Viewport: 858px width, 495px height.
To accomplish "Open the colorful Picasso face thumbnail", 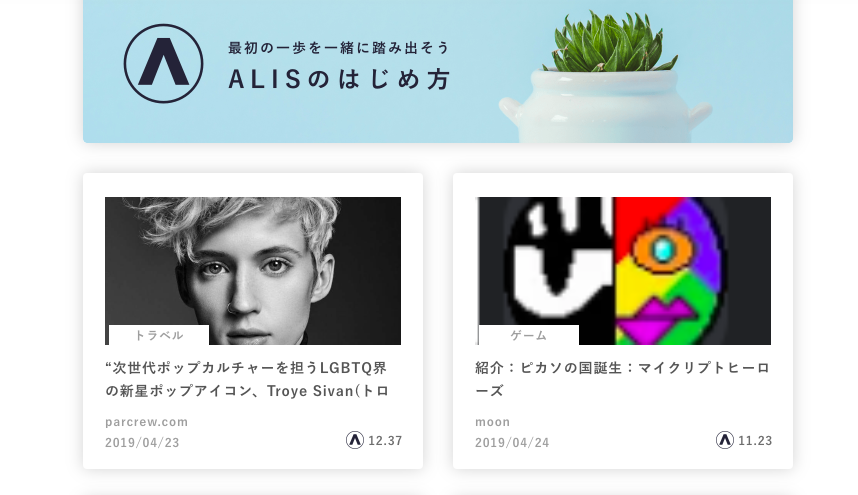I will point(623,271).
